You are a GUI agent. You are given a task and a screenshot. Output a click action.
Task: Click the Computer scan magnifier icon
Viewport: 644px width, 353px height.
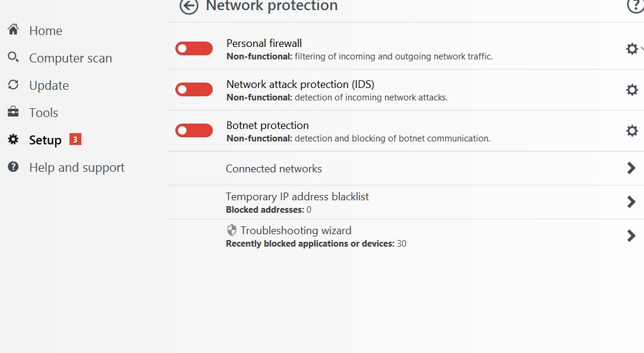click(x=13, y=57)
